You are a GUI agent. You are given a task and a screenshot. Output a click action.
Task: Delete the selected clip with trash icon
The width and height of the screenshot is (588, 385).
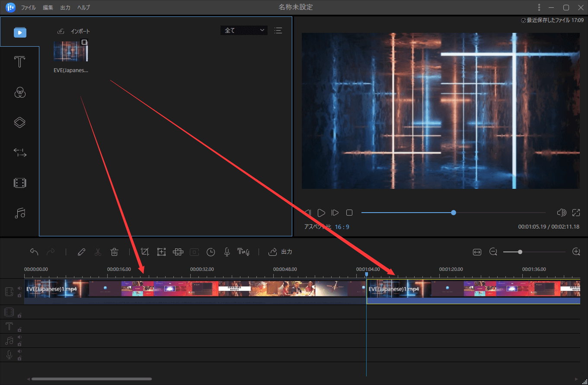[114, 252]
